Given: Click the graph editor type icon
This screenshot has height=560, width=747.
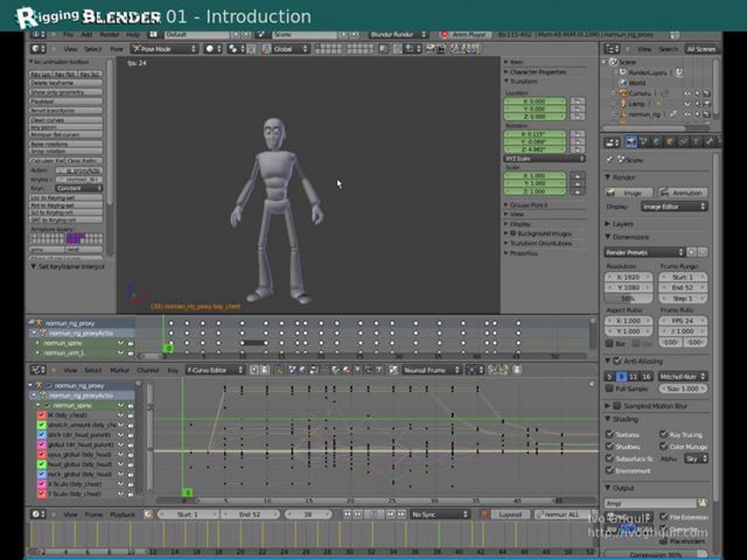Looking at the screenshot, I should pos(38,370).
